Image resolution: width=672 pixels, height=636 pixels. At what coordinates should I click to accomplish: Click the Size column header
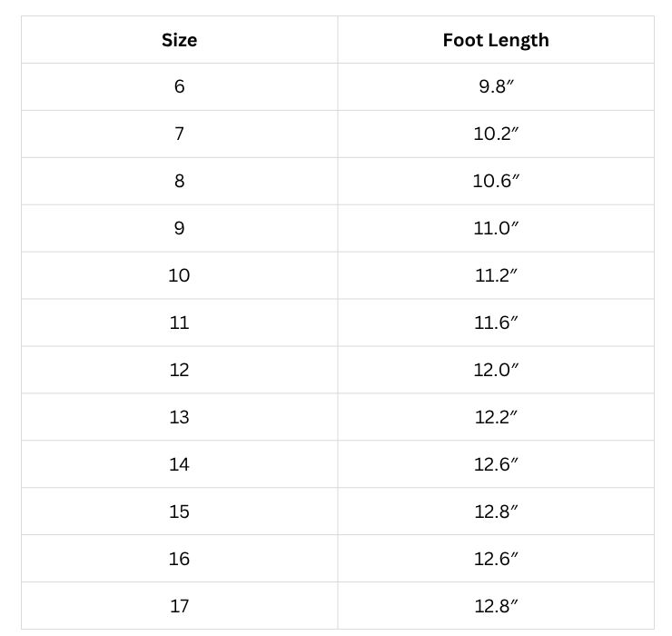pyautogui.click(x=179, y=40)
